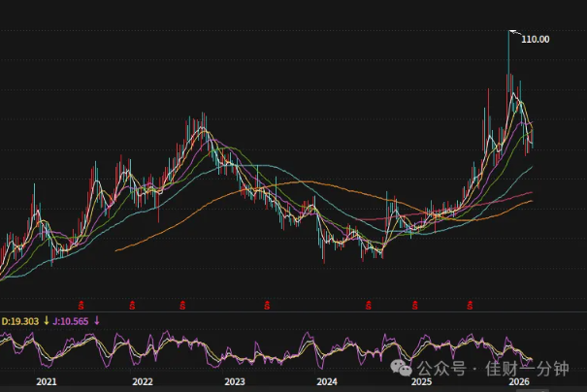Click the 公众号 text in the watermark
The width and height of the screenshot is (587, 392).
(x=442, y=369)
